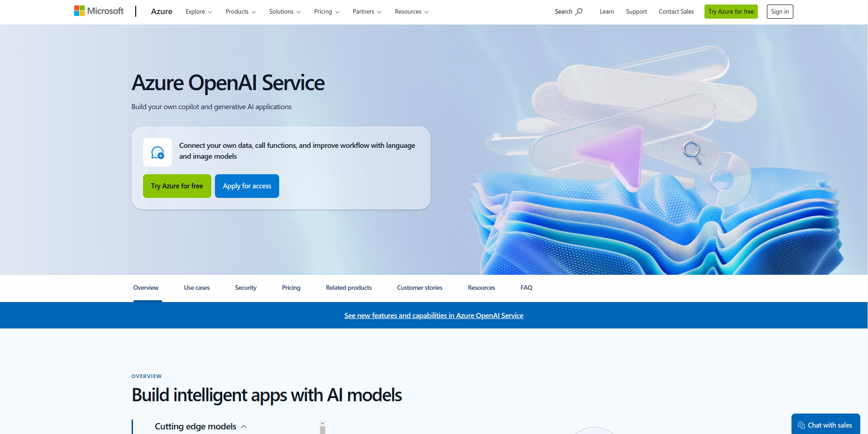
Task: Click the Build intelligent apps heading
Action: (267, 395)
